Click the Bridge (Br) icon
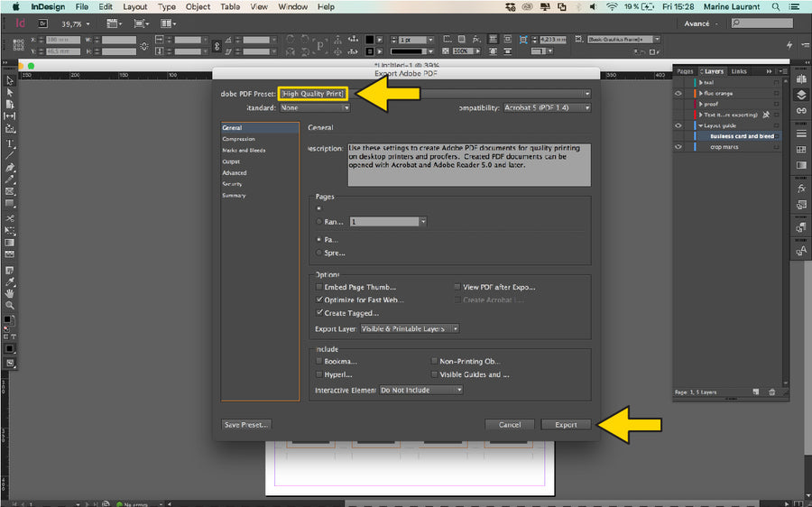Viewport: 812px width, 507px height. 43,23
